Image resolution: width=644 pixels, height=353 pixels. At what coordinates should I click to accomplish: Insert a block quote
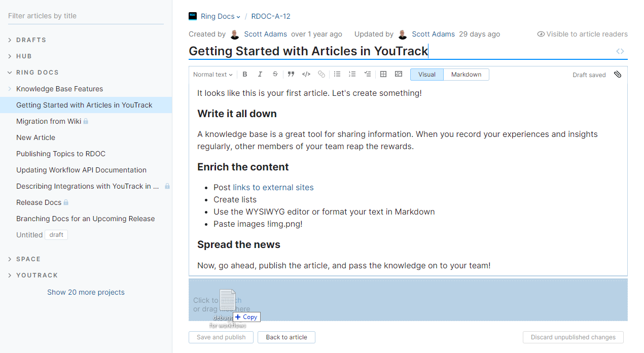pos(291,75)
